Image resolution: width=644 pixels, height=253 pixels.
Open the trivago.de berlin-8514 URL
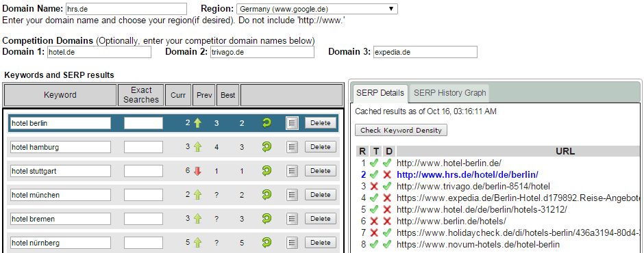pos(473,186)
